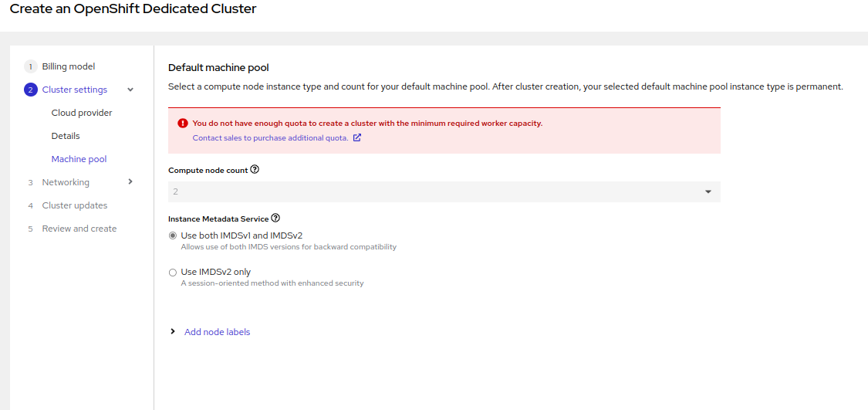Go to Billing model step
This screenshot has width=868, height=410.
[x=69, y=66]
